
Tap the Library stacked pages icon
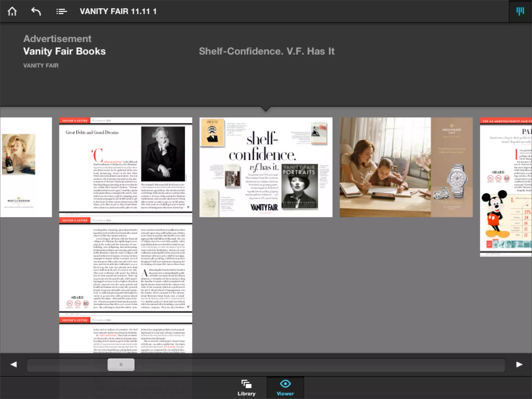(246, 384)
